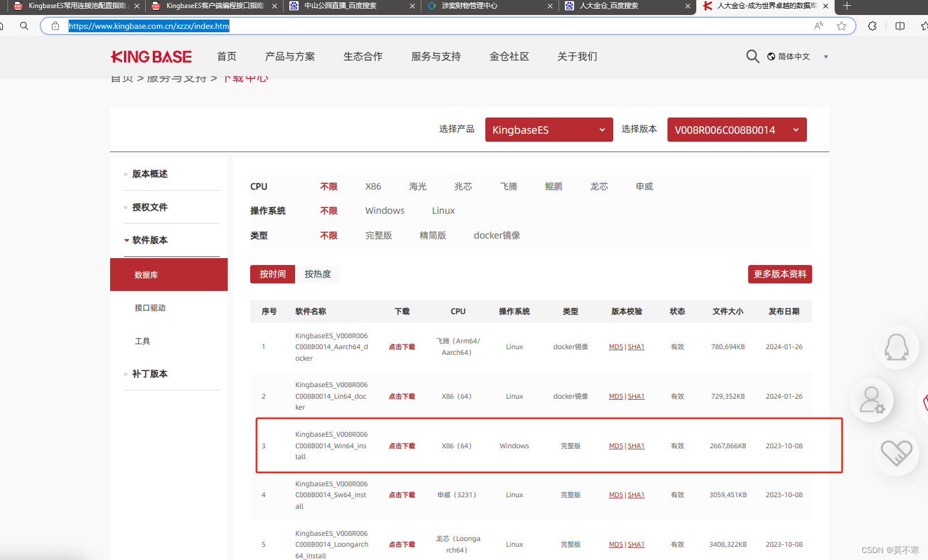Filter CPU by 鲲鹏
Image resolution: width=928 pixels, height=560 pixels.
[553, 187]
